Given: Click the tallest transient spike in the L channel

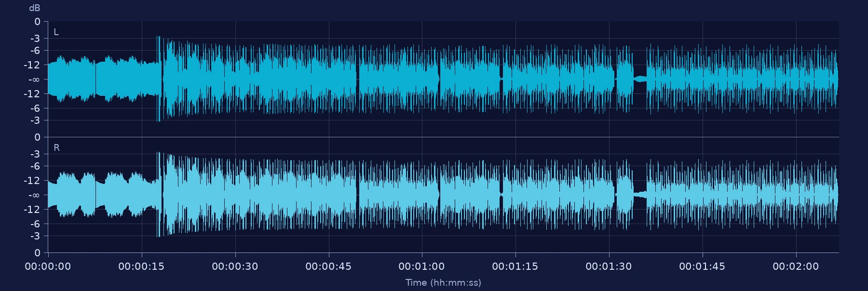Looking at the screenshot, I should (158, 79).
